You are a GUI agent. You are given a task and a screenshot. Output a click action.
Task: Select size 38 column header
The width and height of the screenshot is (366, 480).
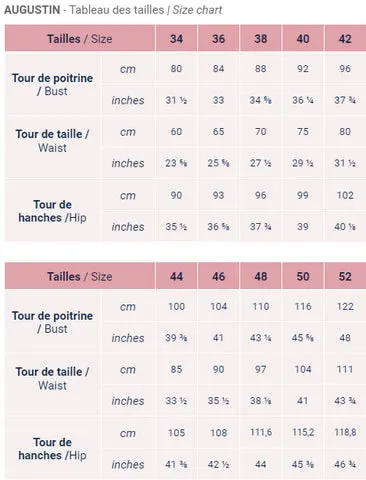click(260, 39)
